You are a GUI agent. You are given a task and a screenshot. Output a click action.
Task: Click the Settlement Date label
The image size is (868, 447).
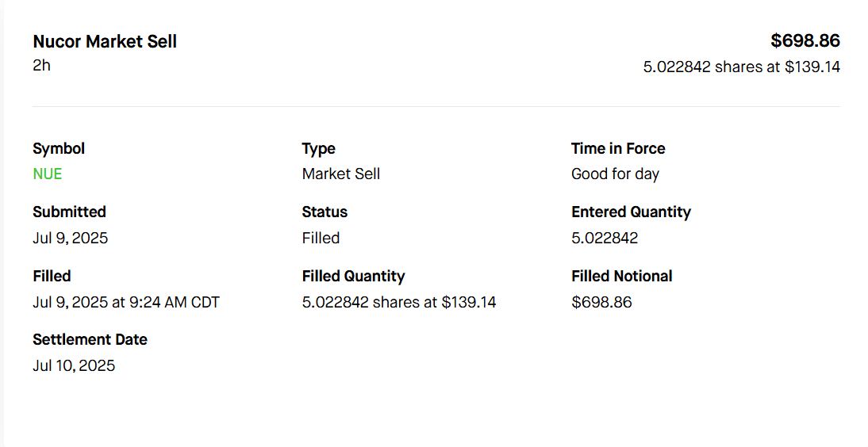pyautogui.click(x=90, y=339)
